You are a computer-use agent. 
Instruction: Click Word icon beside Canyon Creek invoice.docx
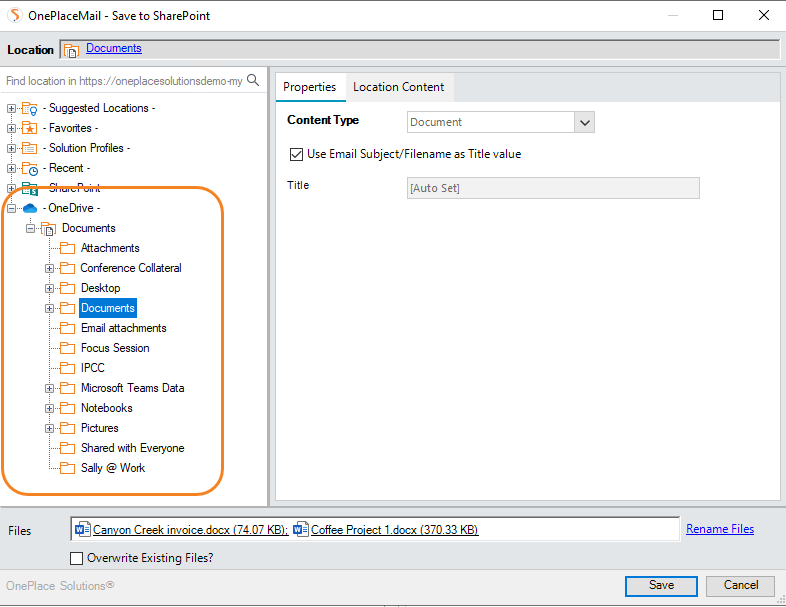click(x=82, y=529)
